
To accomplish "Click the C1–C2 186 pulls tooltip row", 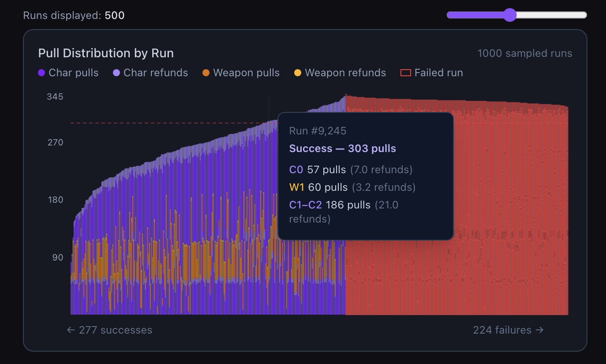I will tap(344, 212).
